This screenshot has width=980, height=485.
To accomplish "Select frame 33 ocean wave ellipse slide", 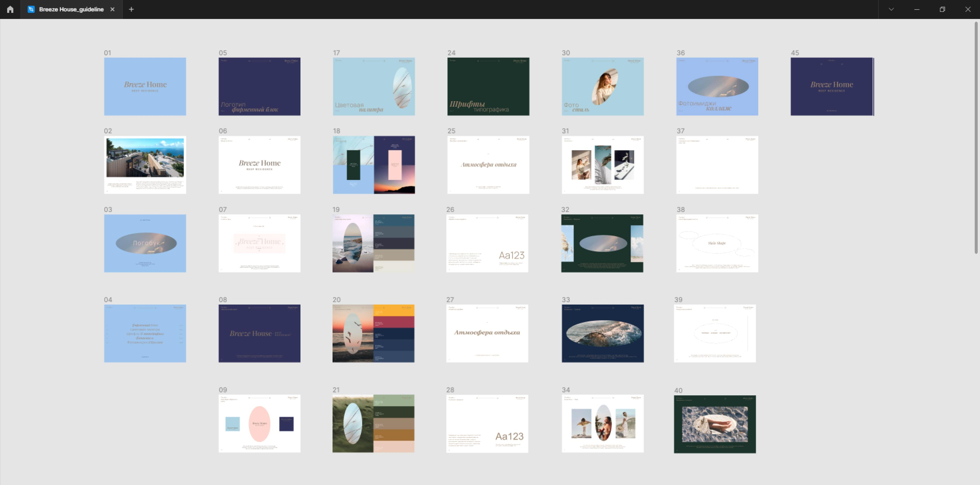I will tap(603, 333).
